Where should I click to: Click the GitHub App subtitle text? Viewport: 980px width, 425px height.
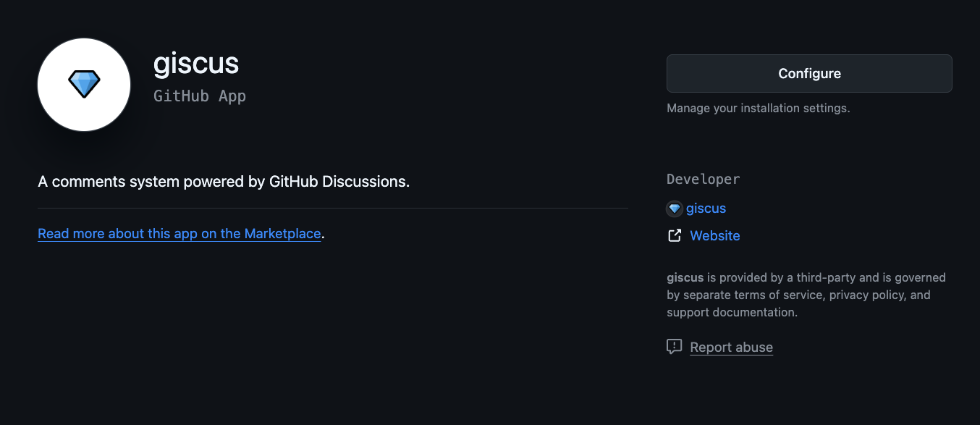(x=200, y=96)
